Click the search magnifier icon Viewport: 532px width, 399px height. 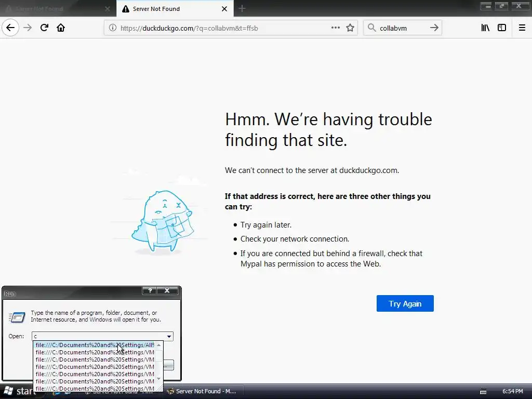click(372, 28)
